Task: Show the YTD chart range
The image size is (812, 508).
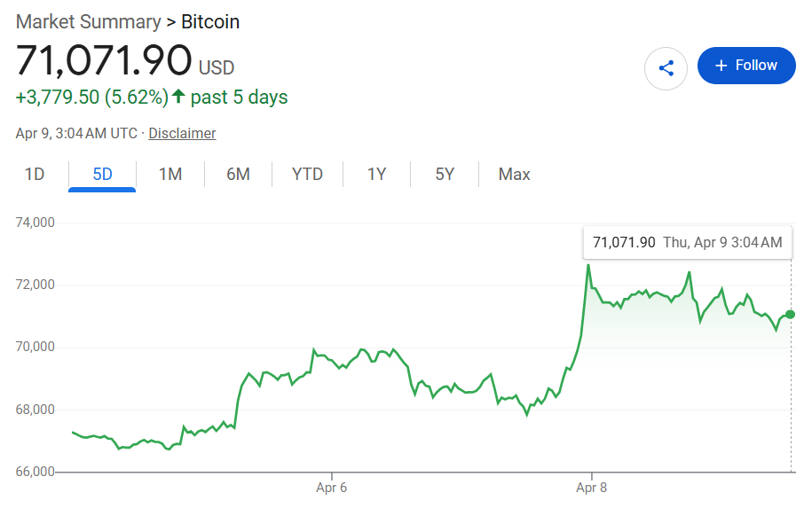Action: click(307, 175)
